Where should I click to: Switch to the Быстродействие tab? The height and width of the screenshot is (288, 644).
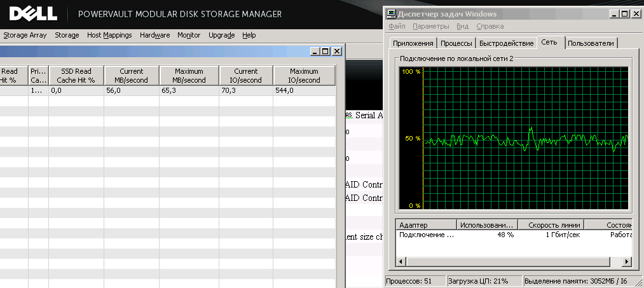tap(506, 43)
